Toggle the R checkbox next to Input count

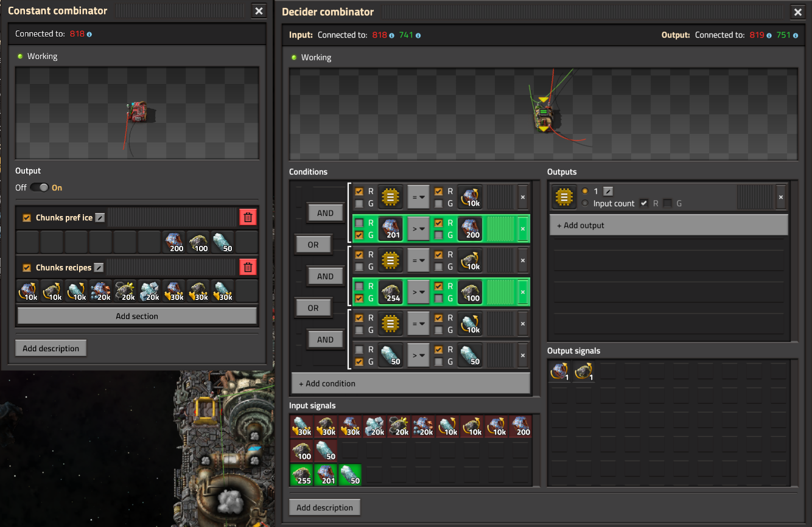[x=644, y=203]
